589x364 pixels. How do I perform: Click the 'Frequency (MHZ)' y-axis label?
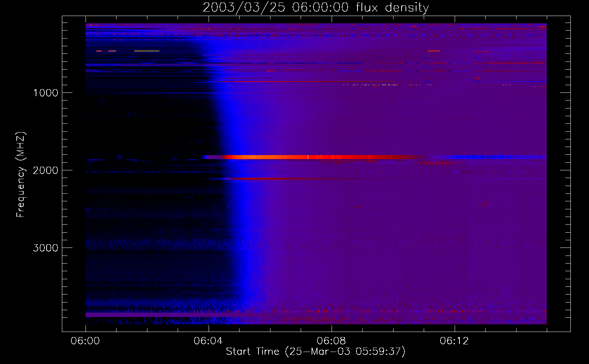click(x=21, y=174)
